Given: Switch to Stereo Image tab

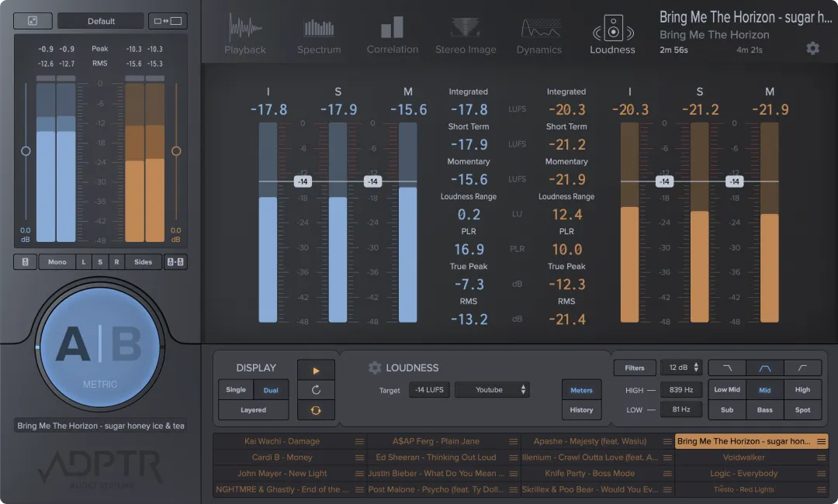Looking at the screenshot, I should coord(466,36).
